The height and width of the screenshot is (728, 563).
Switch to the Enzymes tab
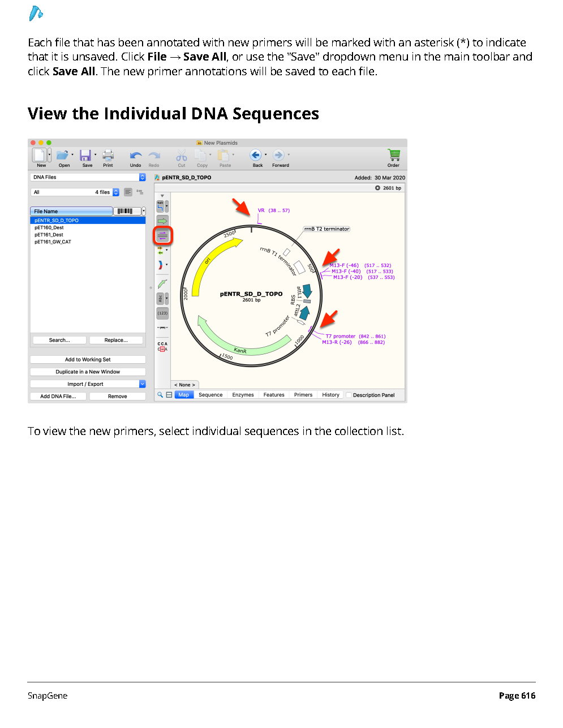243,395
